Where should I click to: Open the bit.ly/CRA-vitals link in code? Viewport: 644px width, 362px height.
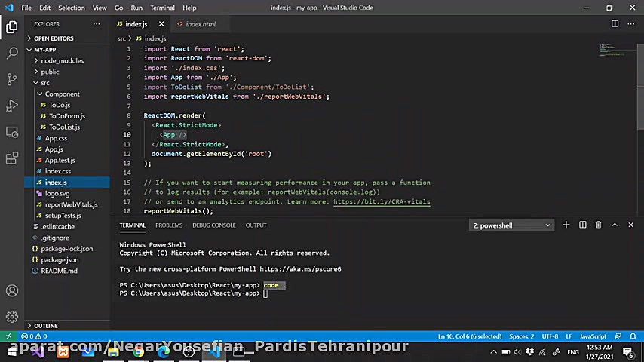tap(382, 202)
